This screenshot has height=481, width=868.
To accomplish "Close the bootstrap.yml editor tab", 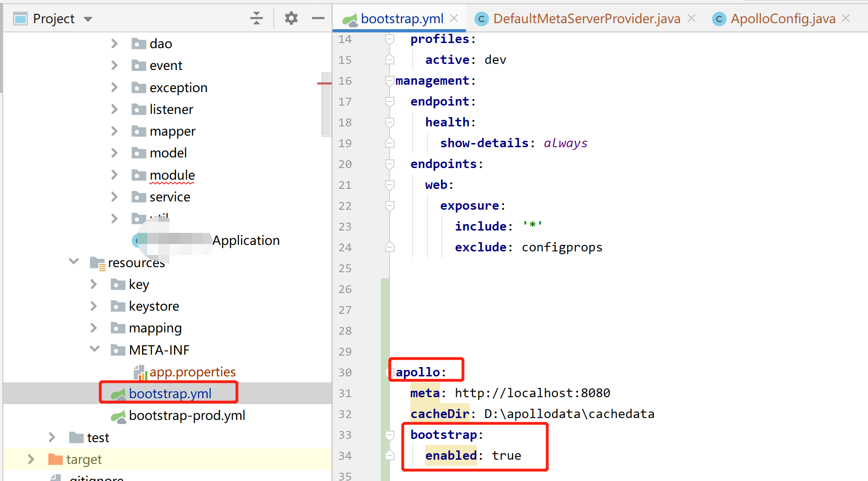I will click(x=453, y=19).
